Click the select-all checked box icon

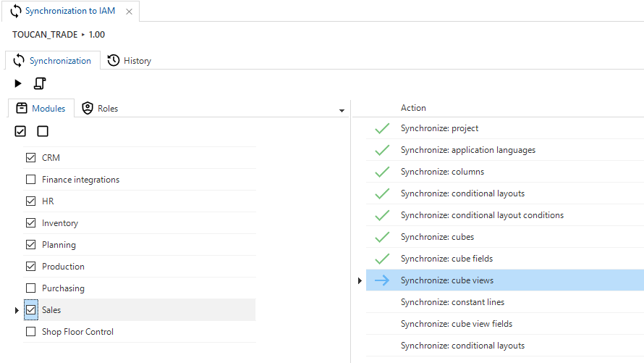pyautogui.click(x=20, y=131)
